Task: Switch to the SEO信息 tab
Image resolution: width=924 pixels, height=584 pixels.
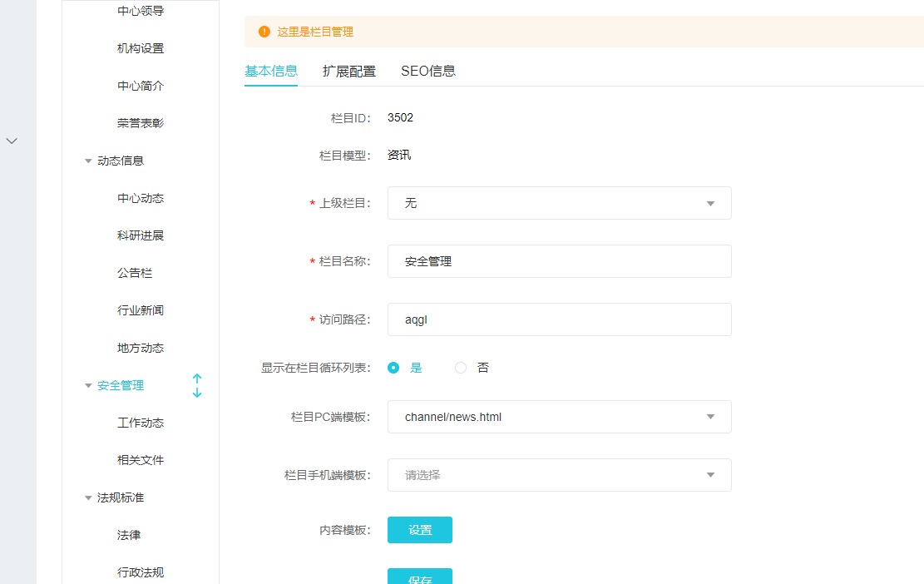Action: (x=428, y=71)
